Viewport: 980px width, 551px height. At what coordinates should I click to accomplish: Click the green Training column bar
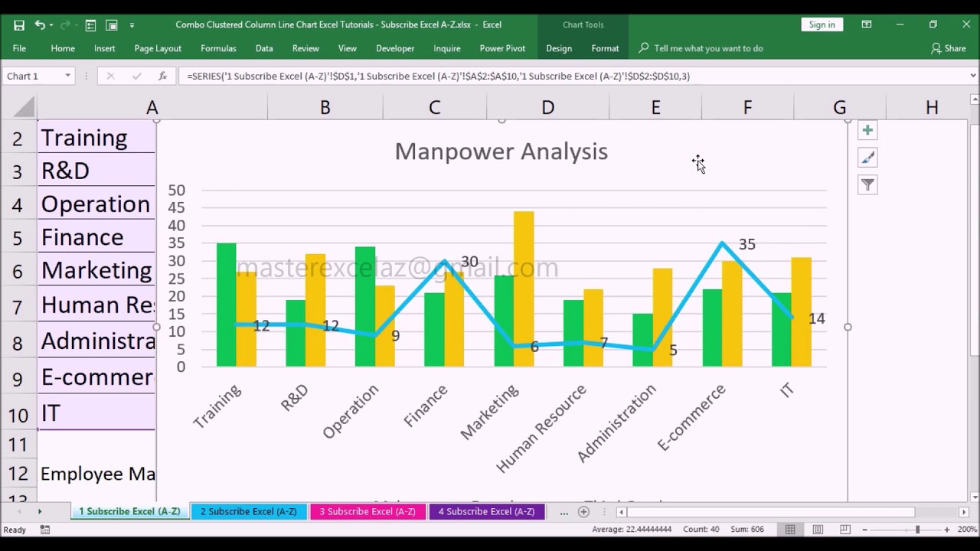pyautogui.click(x=227, y=305)
